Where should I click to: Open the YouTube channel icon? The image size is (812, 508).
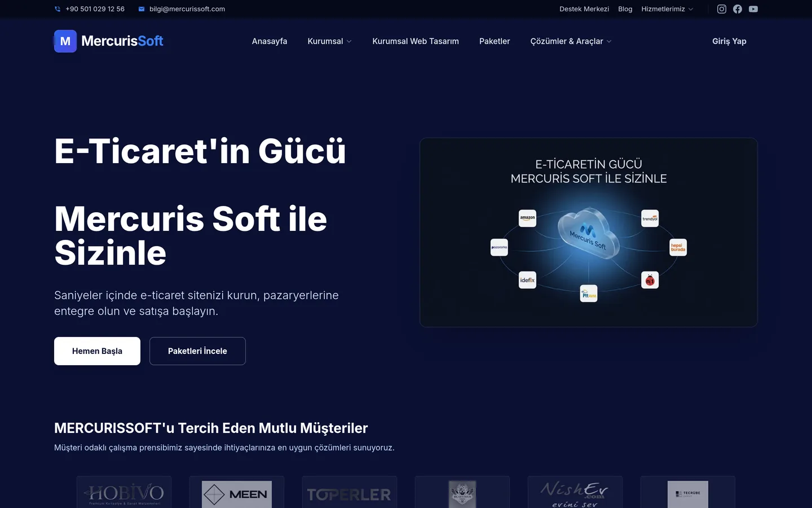tap(753, 9)
